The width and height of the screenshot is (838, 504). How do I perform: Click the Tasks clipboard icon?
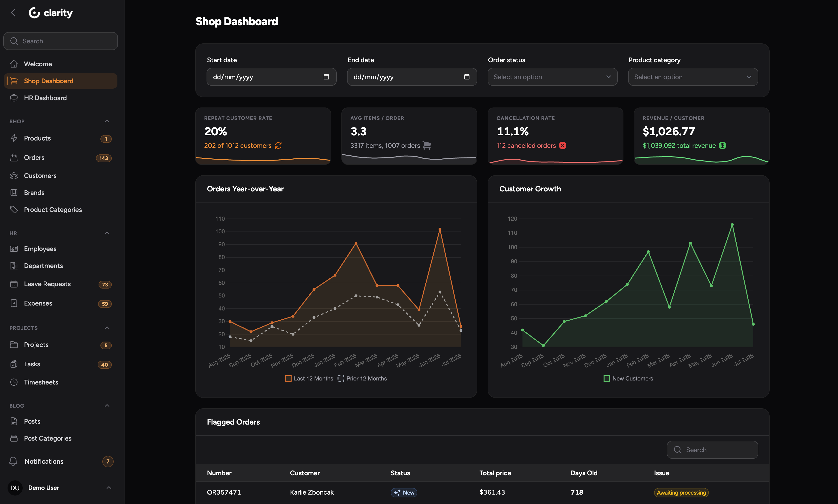[14, 364]
